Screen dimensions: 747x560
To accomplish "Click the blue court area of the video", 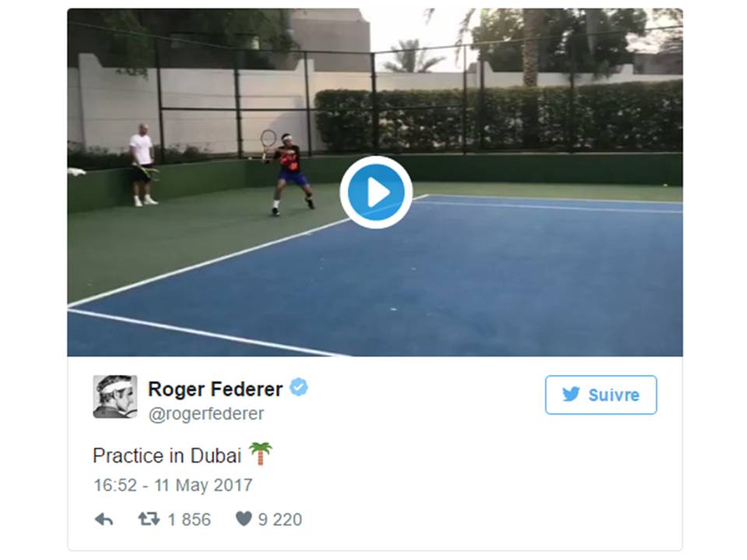I will click(x=467, y=280).
